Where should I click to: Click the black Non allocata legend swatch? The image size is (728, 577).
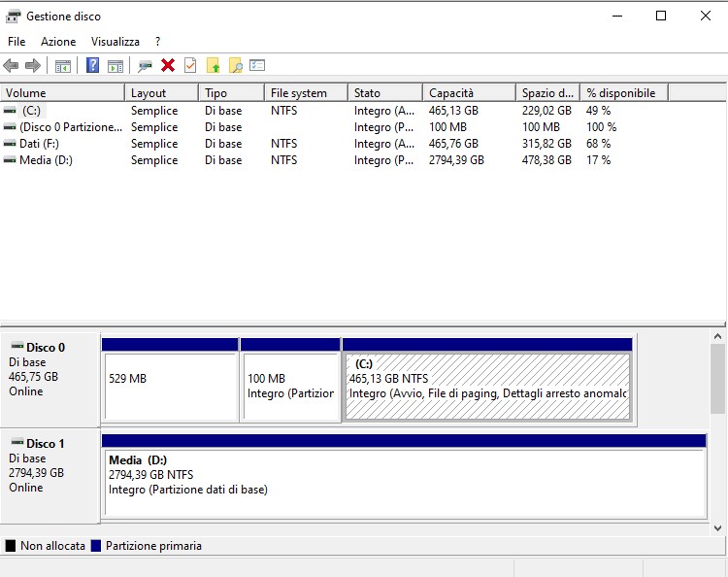11,545
